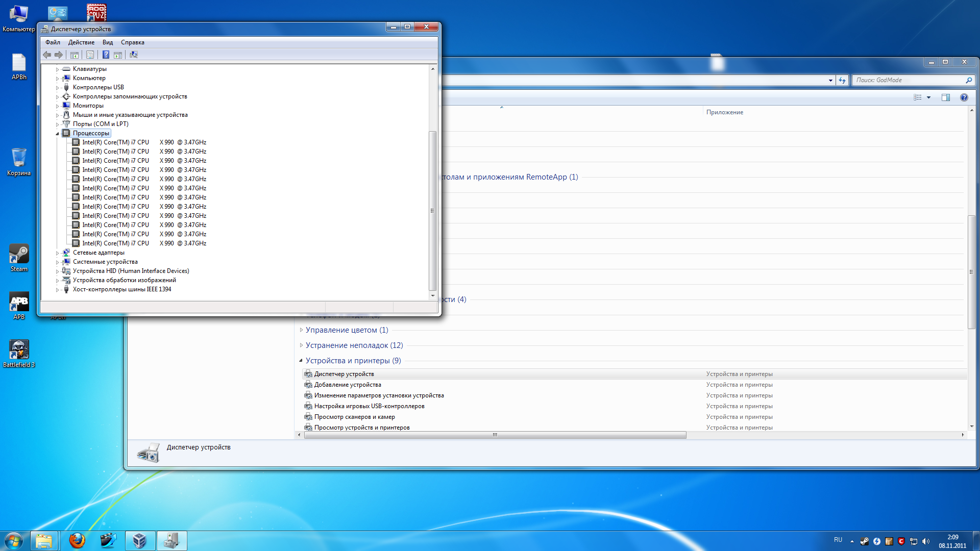Expand the Компьютер device node
This screenshot has height=551, width=980.
pos(57,79)
